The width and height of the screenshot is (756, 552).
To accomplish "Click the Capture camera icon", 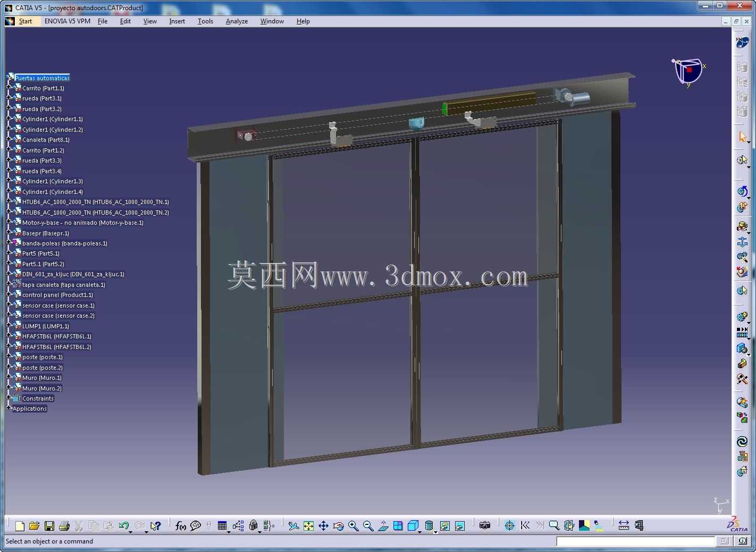I will (x=484, y=526).
